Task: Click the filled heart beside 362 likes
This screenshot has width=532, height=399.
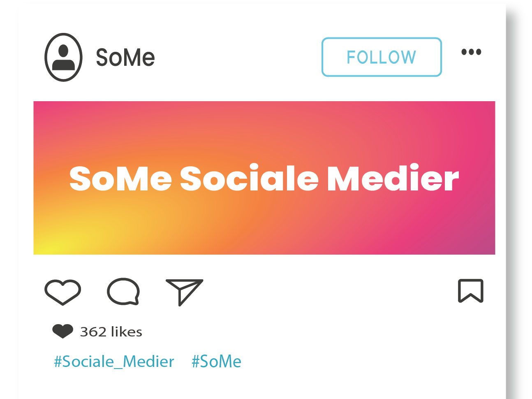Action: [x=62, y=331]
